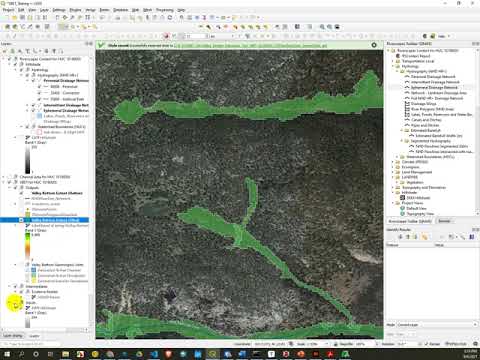Click the magnifier zoom icon in second toolbar row
Image resolution: width=480 pixels, height=360 pixels.
tap(322, 27)
